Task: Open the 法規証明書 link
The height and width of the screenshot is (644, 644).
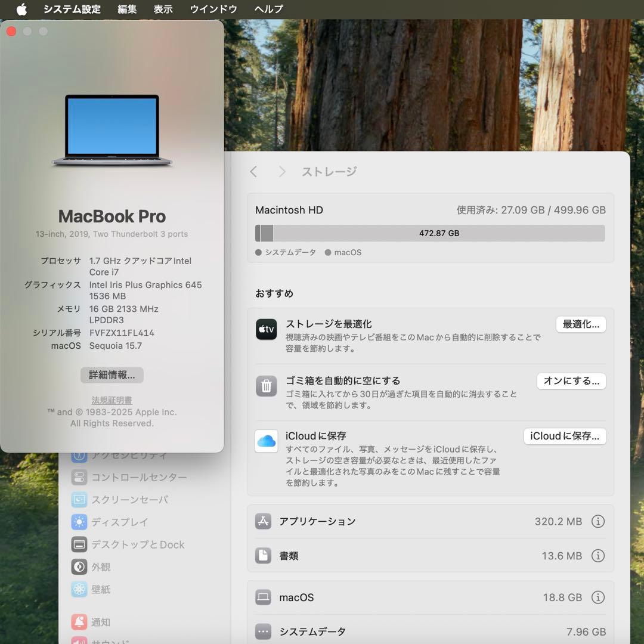Action: tap(111, 400)
